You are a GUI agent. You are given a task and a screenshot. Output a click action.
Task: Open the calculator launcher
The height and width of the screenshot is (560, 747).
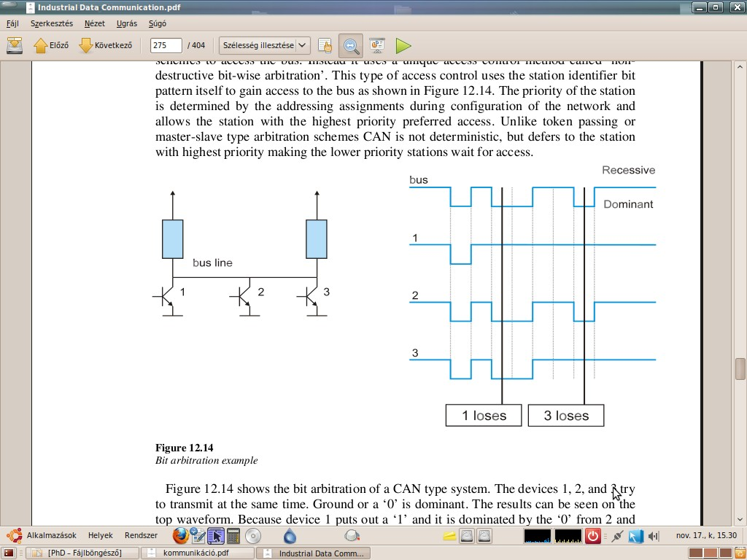coord(233,536)
